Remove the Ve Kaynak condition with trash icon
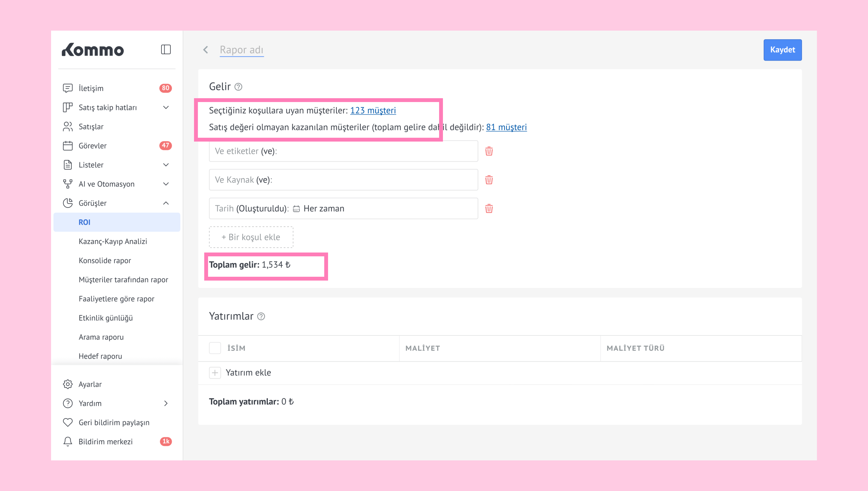Image resolution: width=868 pixels, height=491 pixels. click(489, 180)
